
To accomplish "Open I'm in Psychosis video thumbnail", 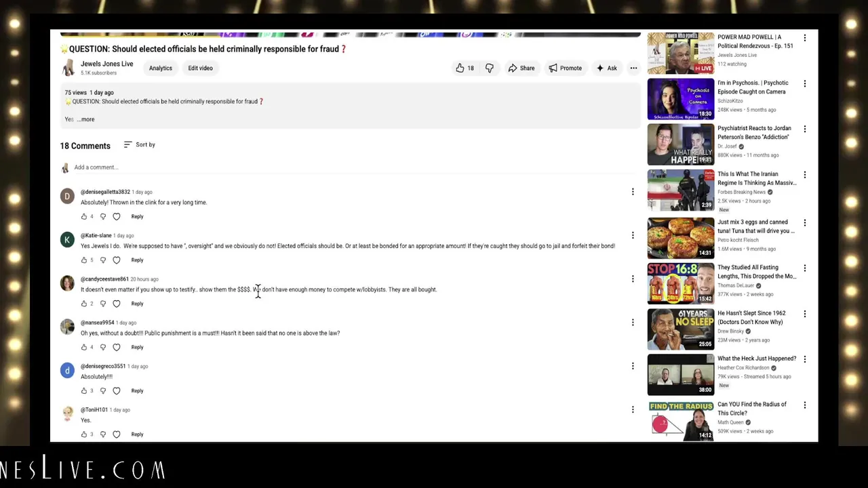I will coord(680,99).
